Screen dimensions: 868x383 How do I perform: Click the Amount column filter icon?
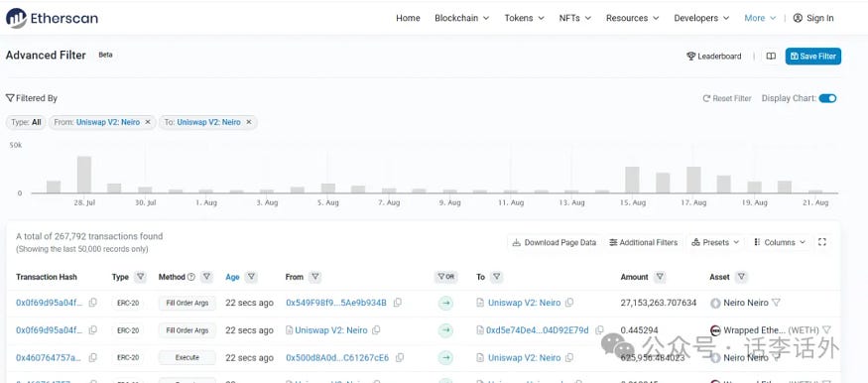[660, 277]
